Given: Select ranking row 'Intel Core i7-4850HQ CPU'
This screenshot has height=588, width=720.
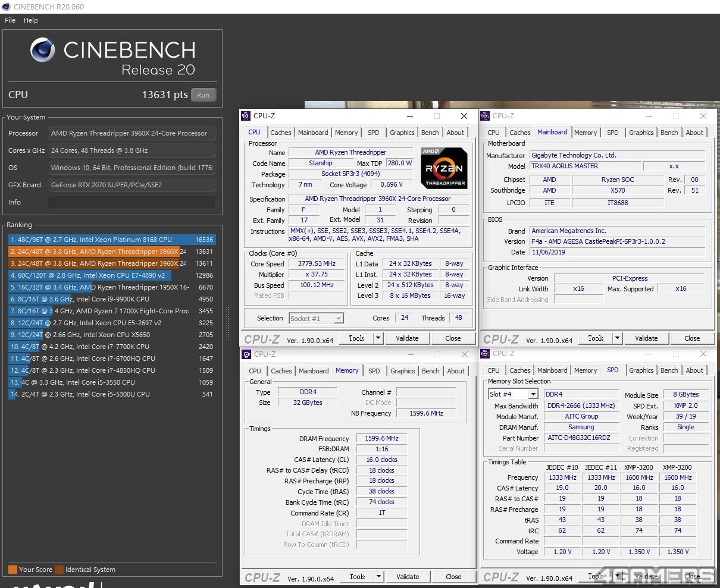Looking at the screenshot, I should coord(112,370).
